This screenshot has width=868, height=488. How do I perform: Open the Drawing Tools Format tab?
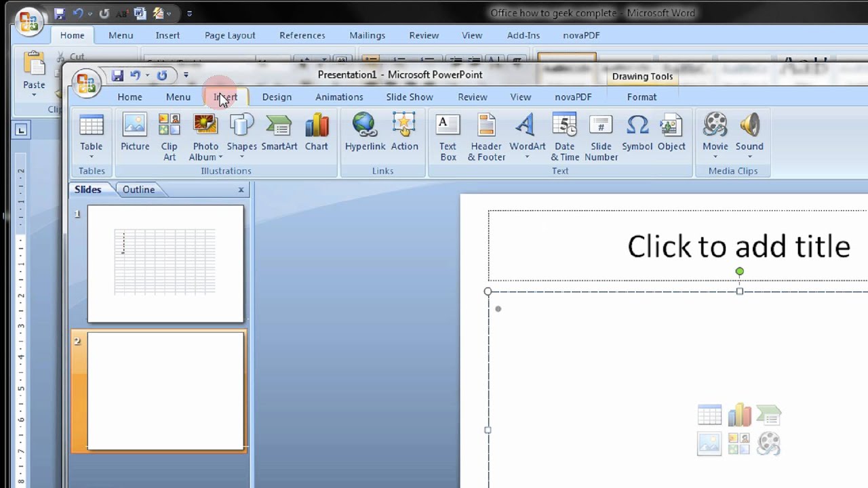click(642, 97)
